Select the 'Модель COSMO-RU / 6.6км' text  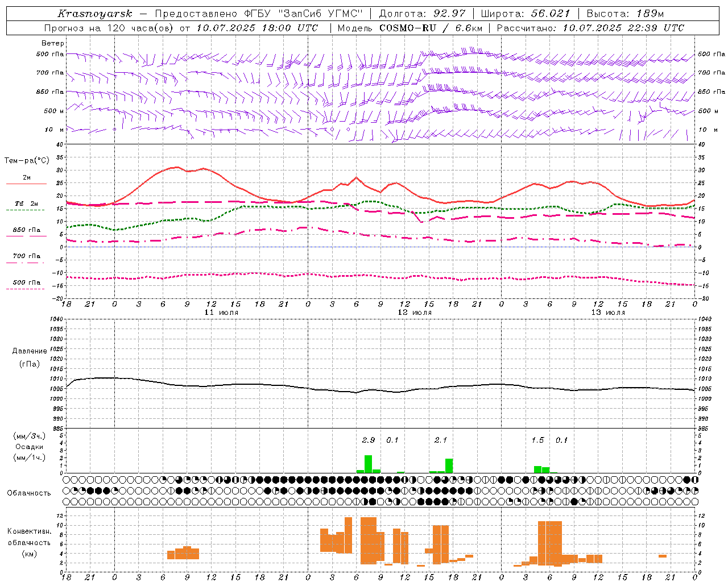pos(410,28)
